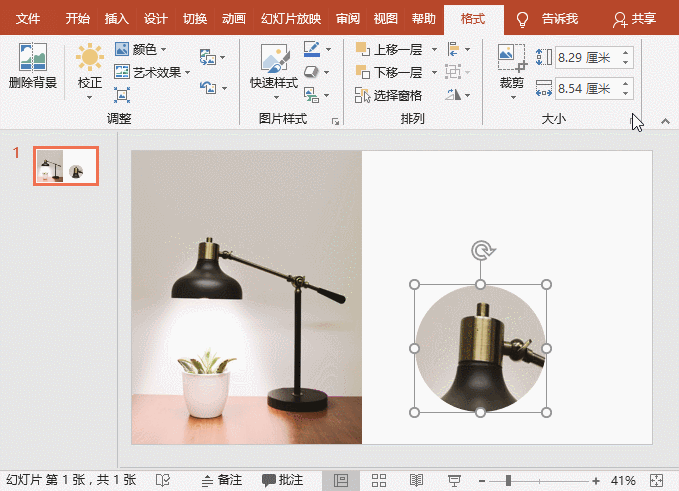Switch to slide sorter view
The image size is (679, 491).
[x=379, y=480]
